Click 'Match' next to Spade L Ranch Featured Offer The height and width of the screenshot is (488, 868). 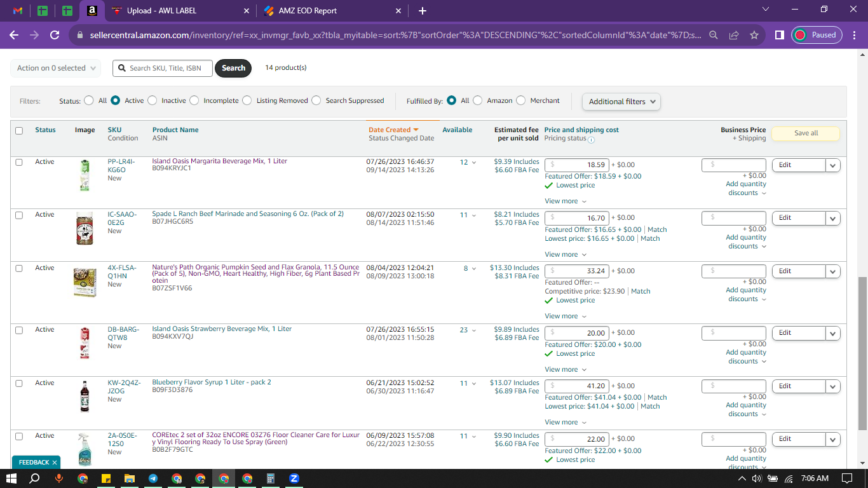[657, 230]
